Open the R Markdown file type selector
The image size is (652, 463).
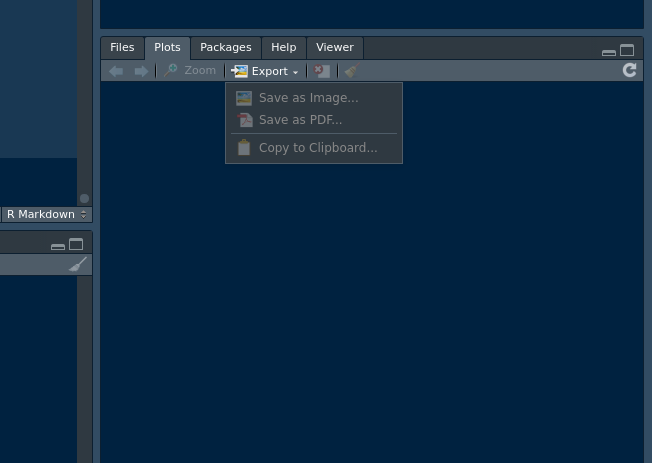click(x=47, y=214)
